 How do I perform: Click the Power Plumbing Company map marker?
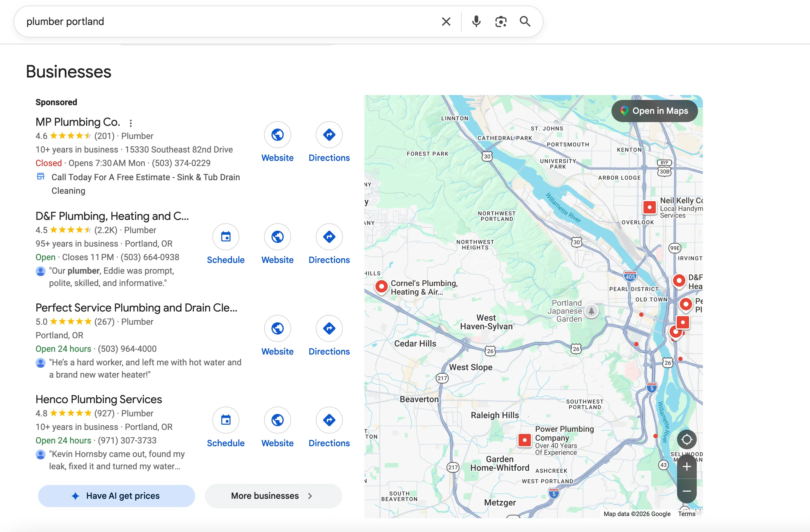(524, 440)
